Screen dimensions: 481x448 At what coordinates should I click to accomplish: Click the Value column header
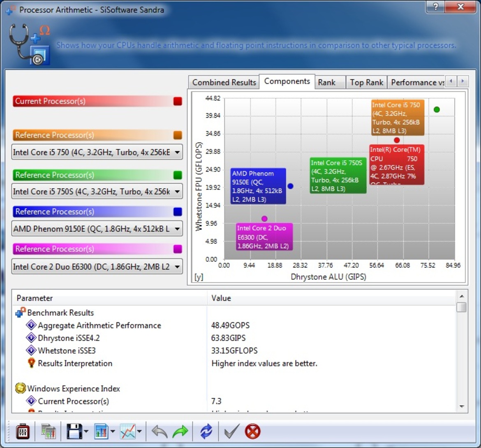[332, 298]
